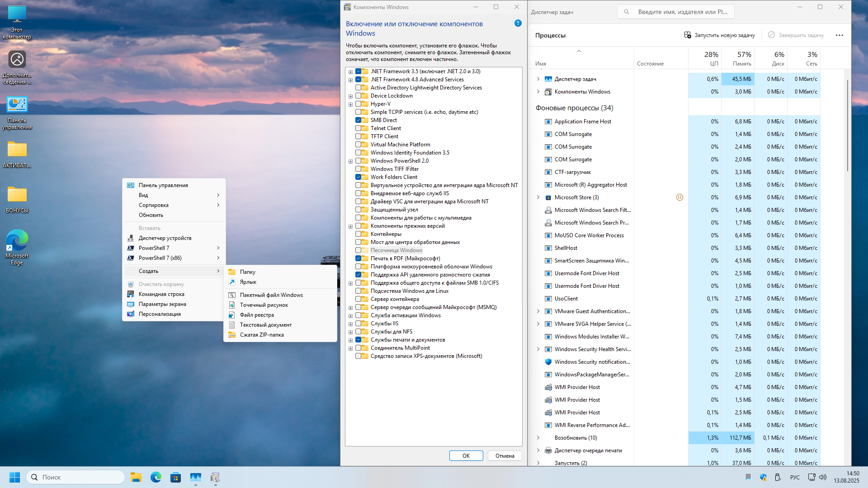Expand Device Lockdown tree node

pos(350,96)
